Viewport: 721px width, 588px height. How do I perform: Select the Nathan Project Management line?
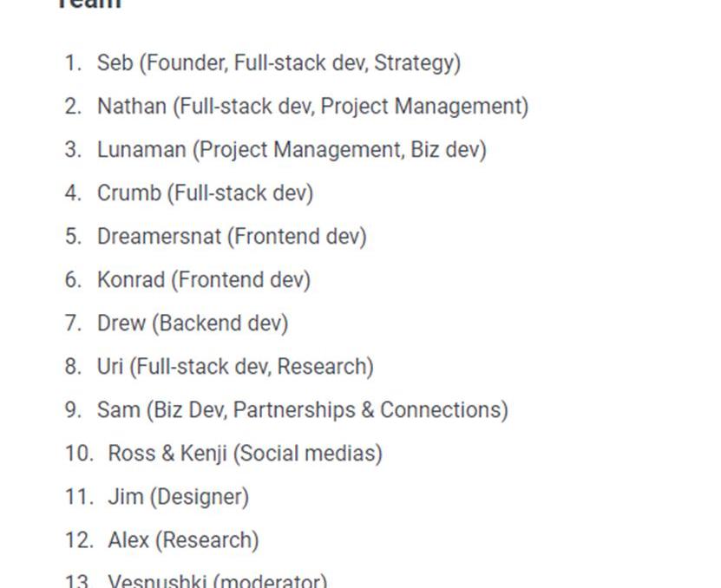coord(312,107)
